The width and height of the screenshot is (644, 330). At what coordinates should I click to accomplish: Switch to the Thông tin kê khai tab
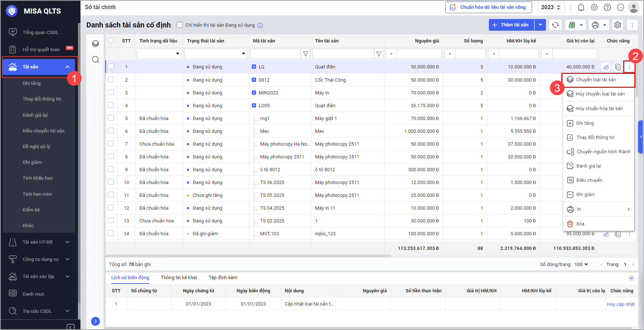coord(179,278)
